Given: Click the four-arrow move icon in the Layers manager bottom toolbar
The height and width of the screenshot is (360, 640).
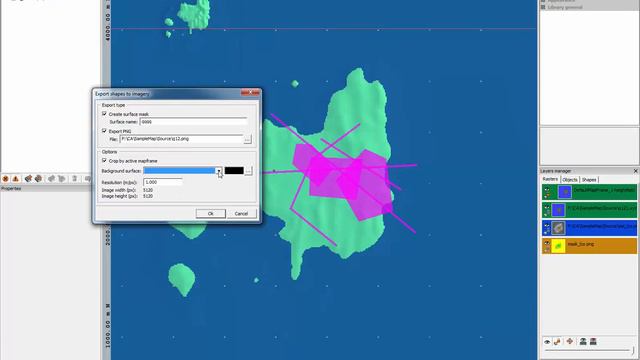Looking at the screenshot, I should (x=570, y=341).
